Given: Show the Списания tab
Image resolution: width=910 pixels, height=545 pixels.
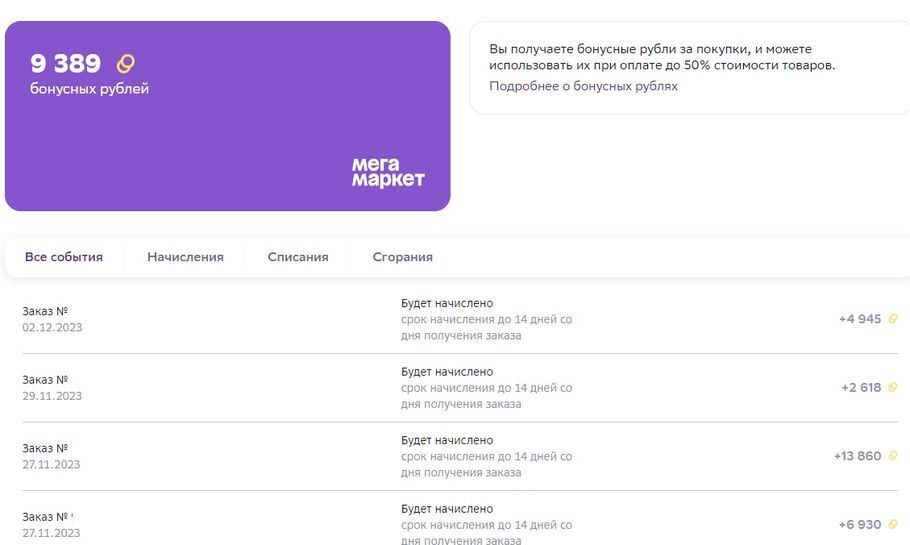Looking at the screenshot, I should coord(298,257).
